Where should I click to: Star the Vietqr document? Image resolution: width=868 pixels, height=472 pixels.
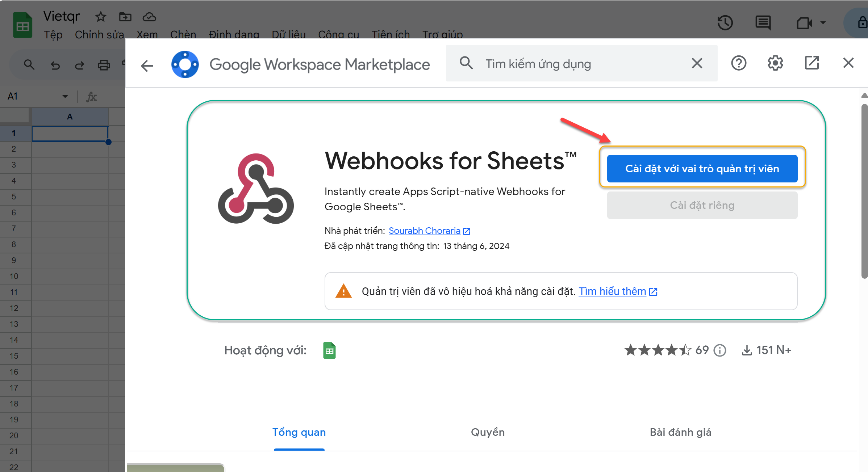coord(100,17)
